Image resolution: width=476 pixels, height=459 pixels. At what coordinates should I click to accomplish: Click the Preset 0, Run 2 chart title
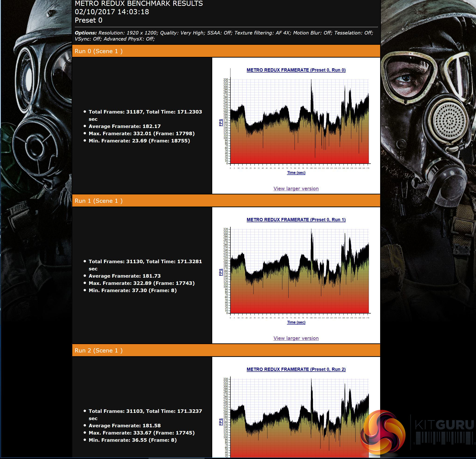[x=296, y=369]
